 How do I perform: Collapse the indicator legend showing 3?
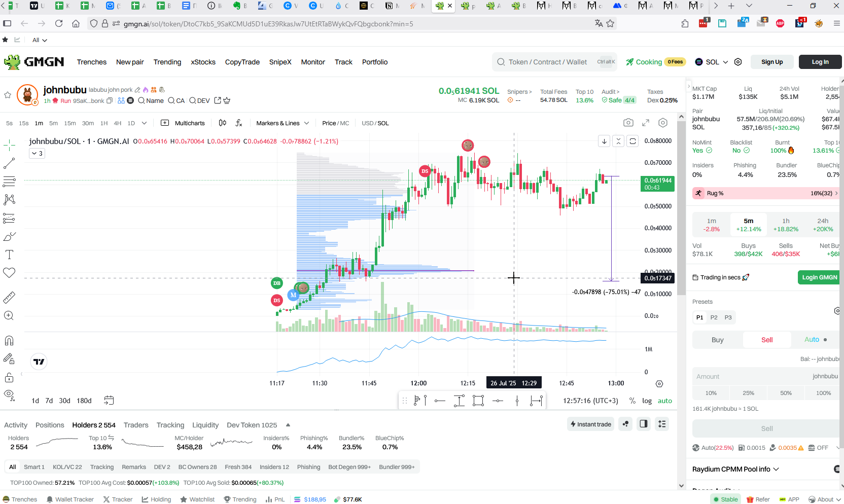(37, 153)
